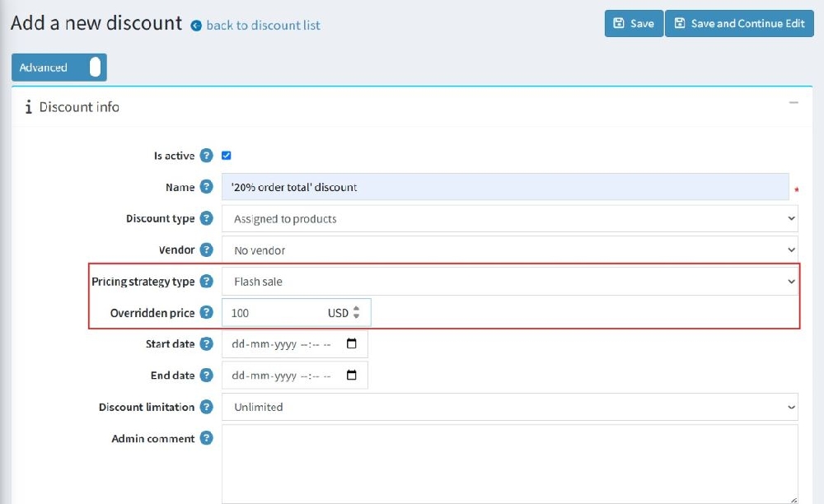This screenshot has height=504, width=824.
Task: Click the Name text field
Action: (x=505, y=187)
